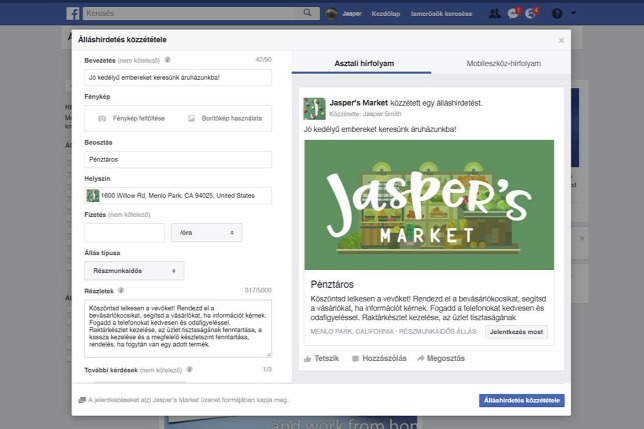Click the Részletek info icon

121,290
